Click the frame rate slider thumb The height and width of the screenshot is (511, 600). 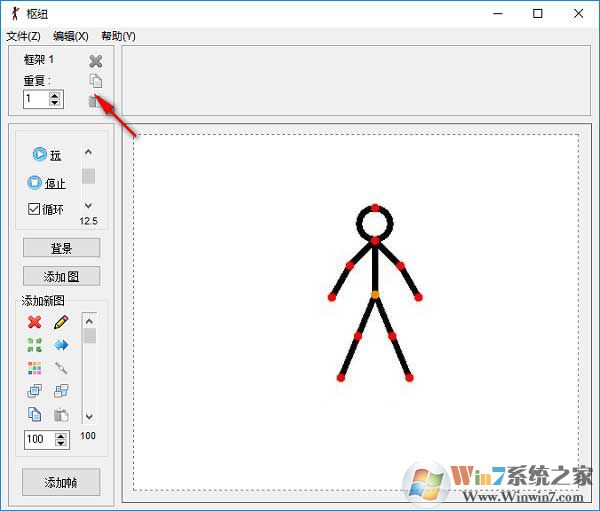[x=88, y=176]
